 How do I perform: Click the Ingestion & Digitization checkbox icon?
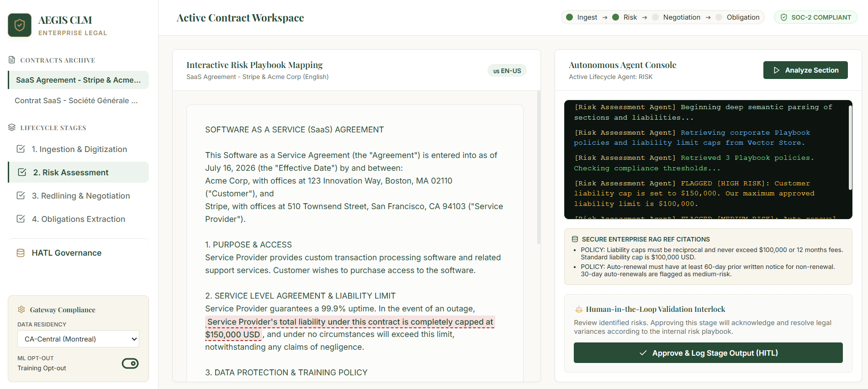tap(21, 149)
